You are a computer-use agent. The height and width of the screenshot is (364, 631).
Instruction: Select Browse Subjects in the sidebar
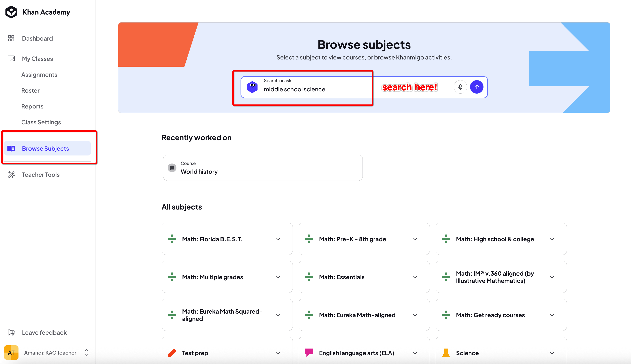pos(47,148)
